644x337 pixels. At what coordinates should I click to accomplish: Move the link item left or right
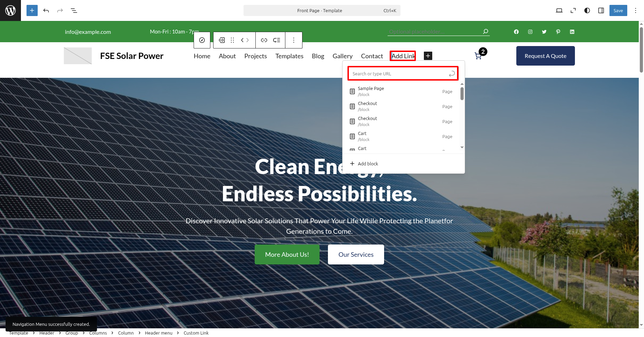coord(245,40)
